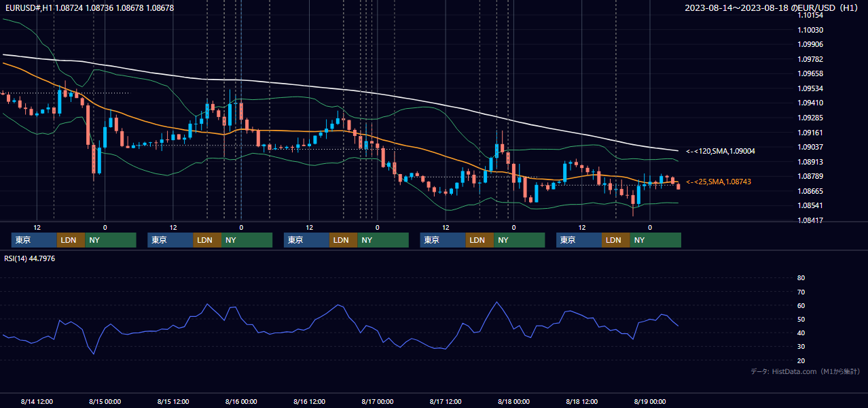This screenshot has height=408, width=868.
Task: Click the NY session block for 8/14
Action: 111,240
